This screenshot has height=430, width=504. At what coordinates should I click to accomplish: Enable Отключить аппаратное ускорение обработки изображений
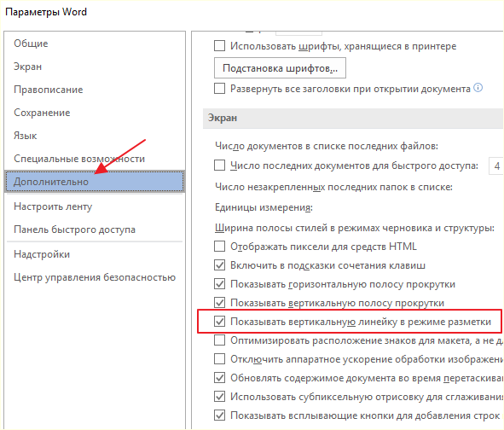coord(219,358)
